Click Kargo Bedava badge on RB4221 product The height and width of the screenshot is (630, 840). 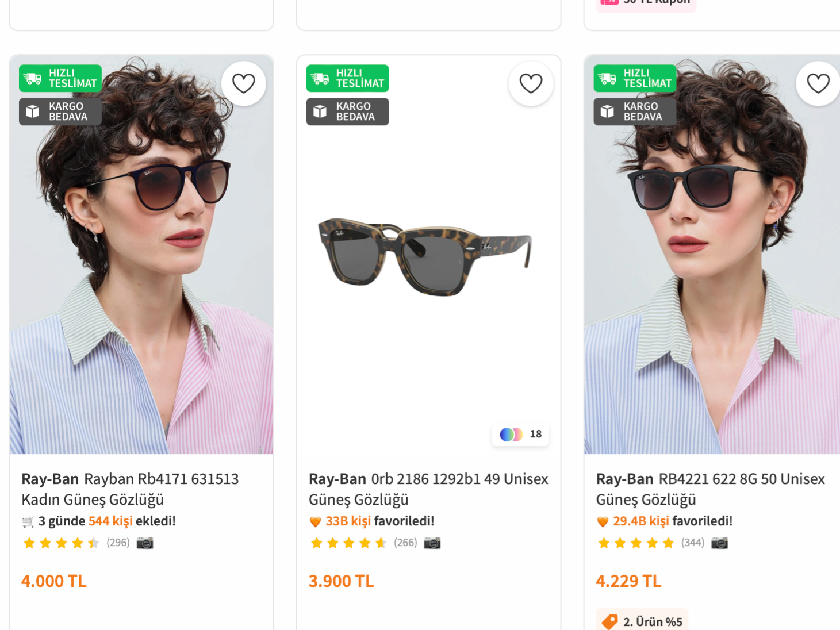635,112
